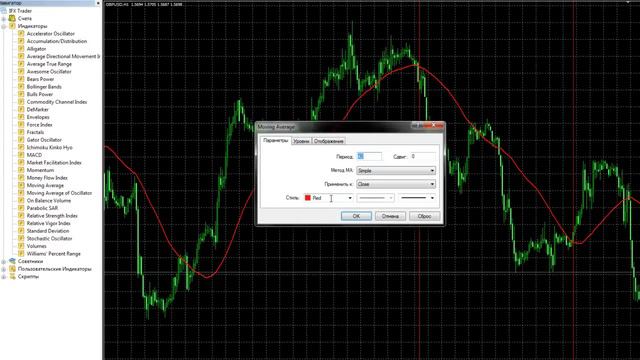Click the Сброс button

(424, 216)
